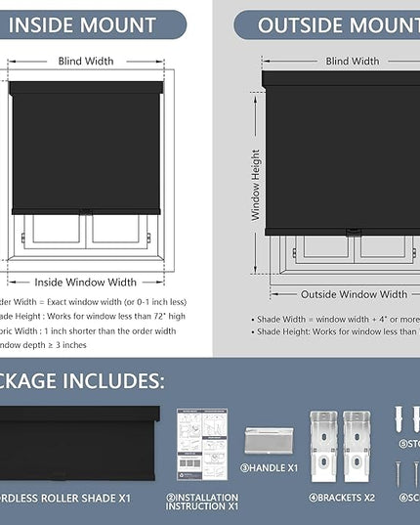
Task: Select the outside mount black shade illustration
Action: [x=341, y=153]
